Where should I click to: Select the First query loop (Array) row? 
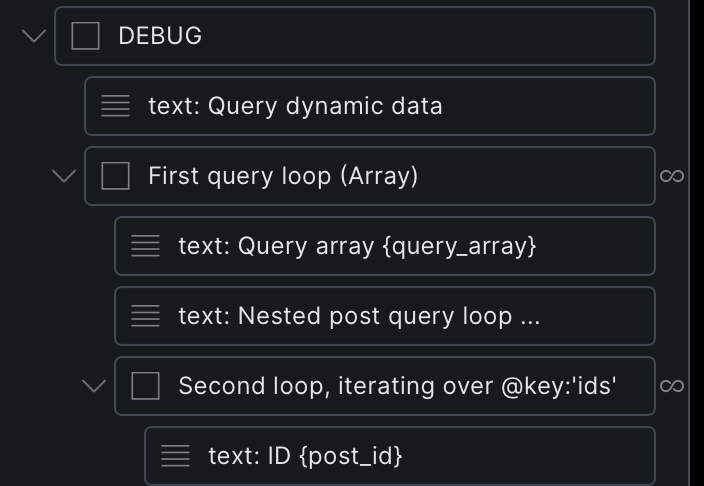tap(400, 176)
